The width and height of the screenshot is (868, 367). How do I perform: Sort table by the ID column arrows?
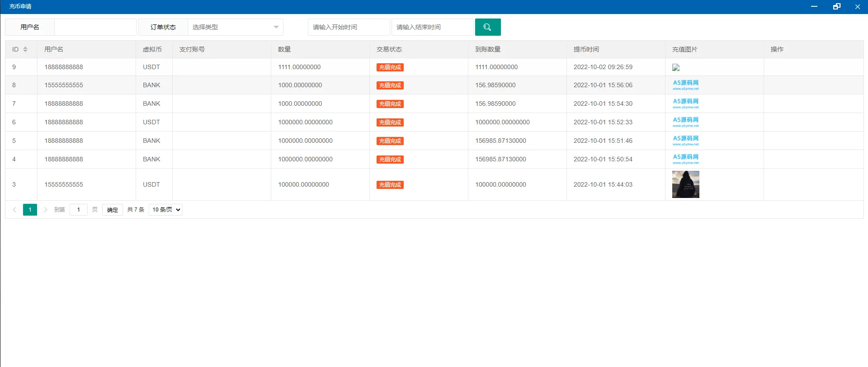click(25, 49)
